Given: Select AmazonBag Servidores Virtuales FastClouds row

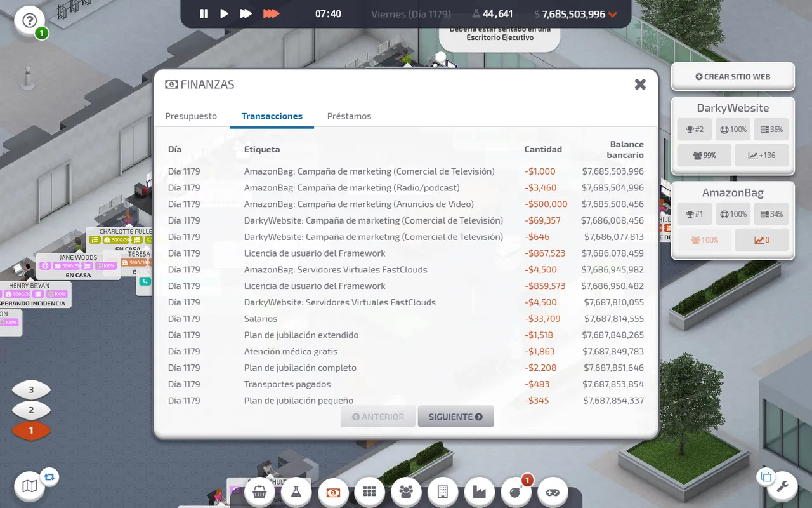Looking at the screenshot, I should click(406, 270).
